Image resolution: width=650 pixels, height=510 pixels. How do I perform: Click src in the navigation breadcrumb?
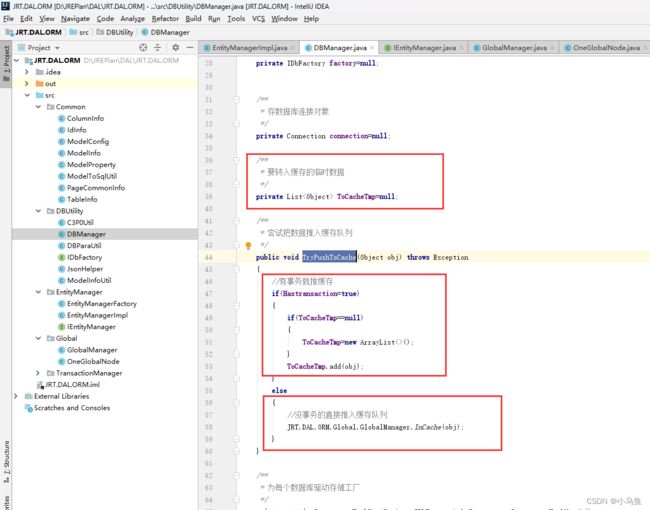[82, 32]
